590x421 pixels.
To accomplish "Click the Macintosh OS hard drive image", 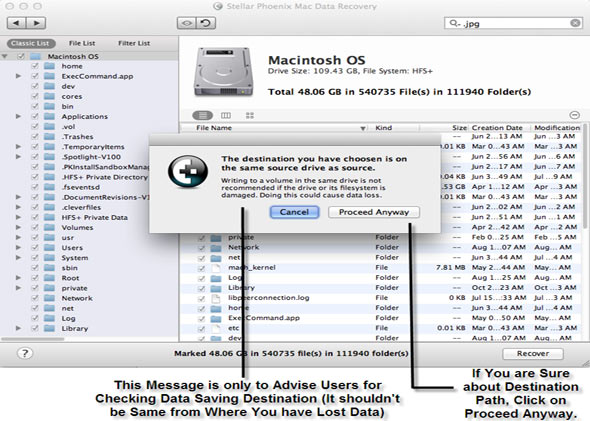I will coord(224,71).
